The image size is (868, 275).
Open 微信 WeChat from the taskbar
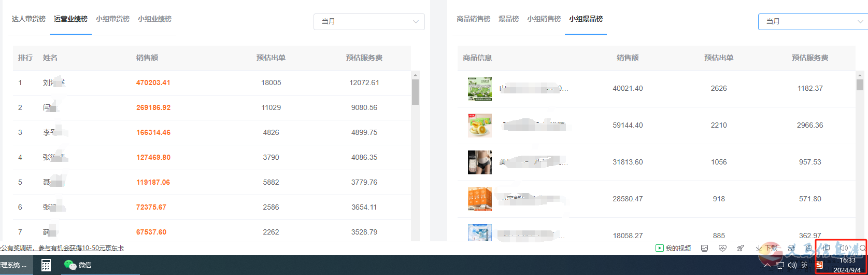[x=77, y=265]
